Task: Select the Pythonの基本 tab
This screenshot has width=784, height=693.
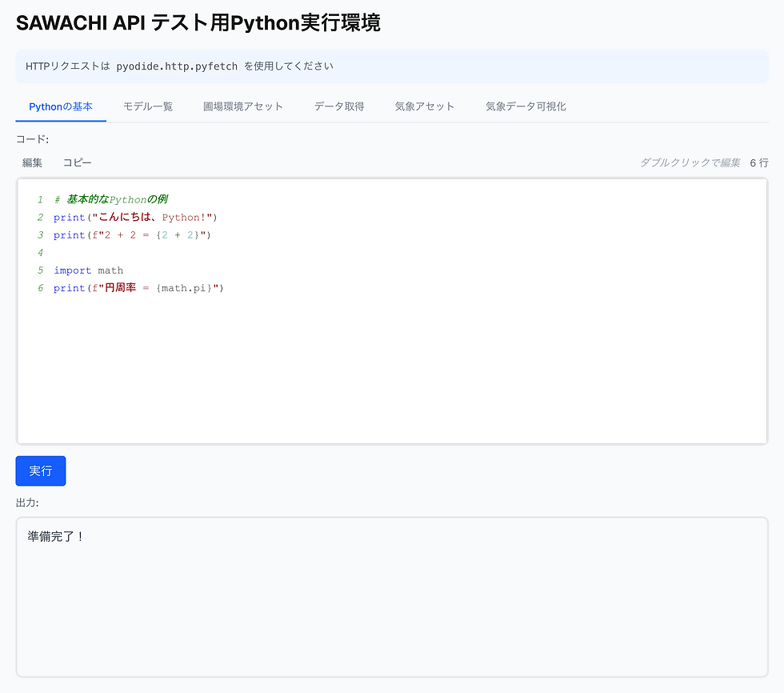Action: 61,106
